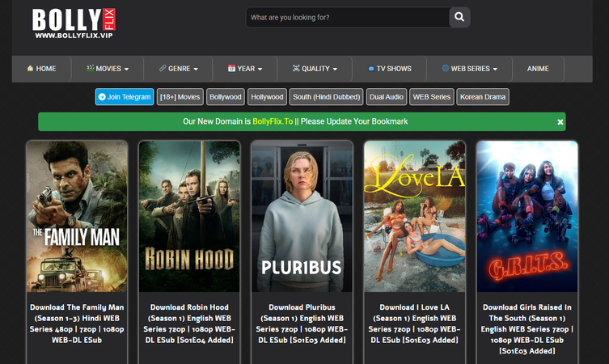Click the globe icon beside WEB SERIES
The height and width of the screenshot is (364, 609).
pyautogui.click(x=446, y=68)
